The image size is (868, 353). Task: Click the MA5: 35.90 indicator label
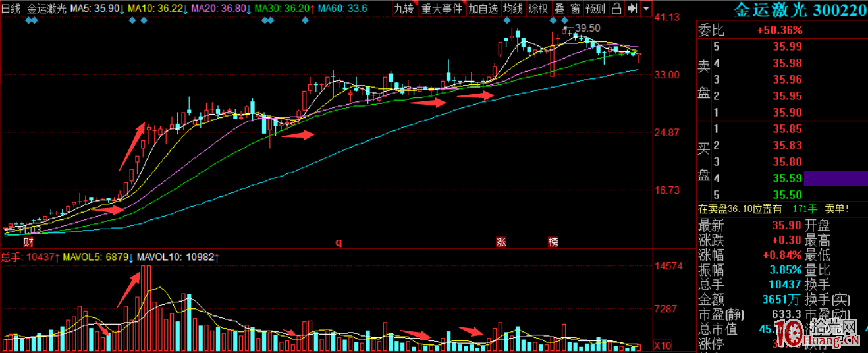96,9
